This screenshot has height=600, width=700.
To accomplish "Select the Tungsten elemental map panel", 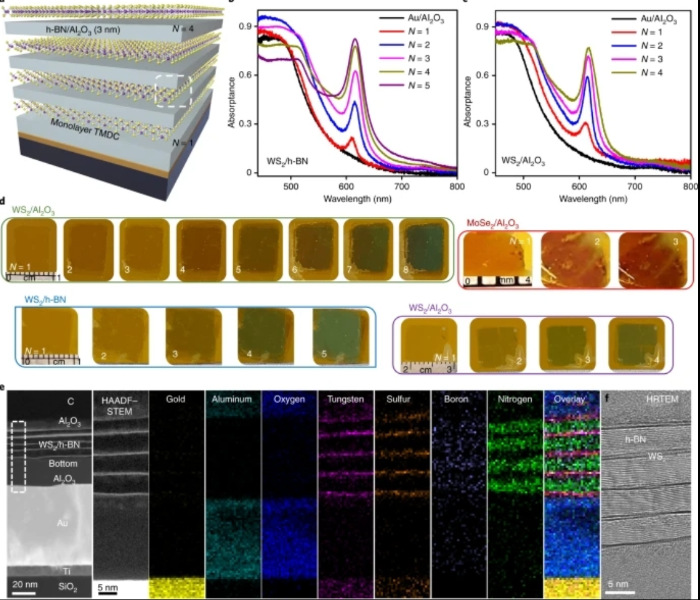I will pos(346,492).
